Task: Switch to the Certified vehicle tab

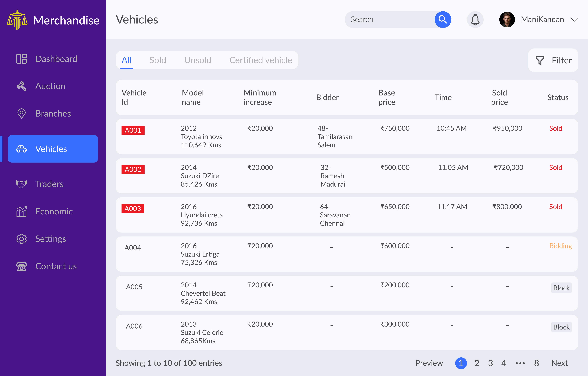Action: (260, 60)
